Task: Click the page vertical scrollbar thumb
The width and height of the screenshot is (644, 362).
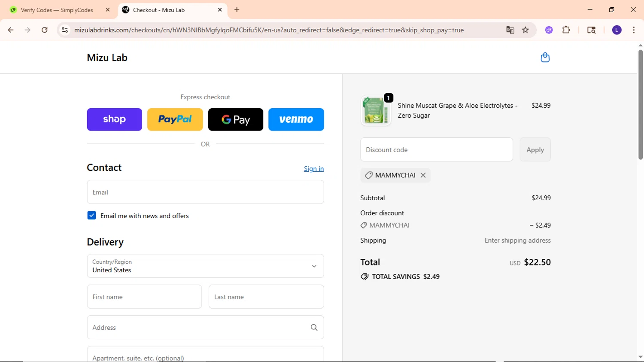Action: (x=641, y=105)
